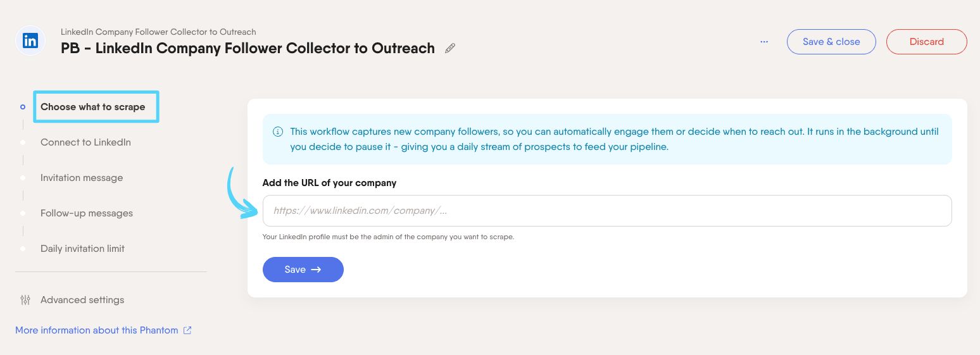Viewport: 980px width, 355px height.
Task: Click the Advanced settings sliders icon
Action: [25, 300]
